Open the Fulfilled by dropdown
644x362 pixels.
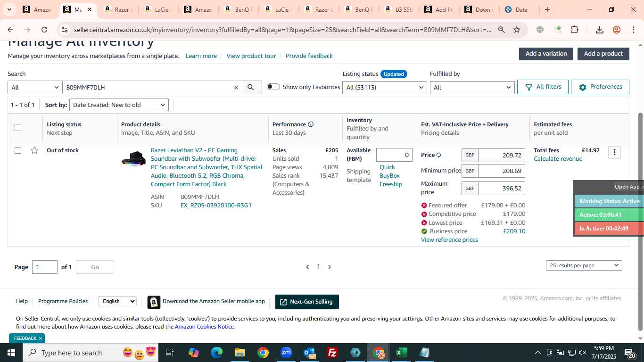click(472, 87)
